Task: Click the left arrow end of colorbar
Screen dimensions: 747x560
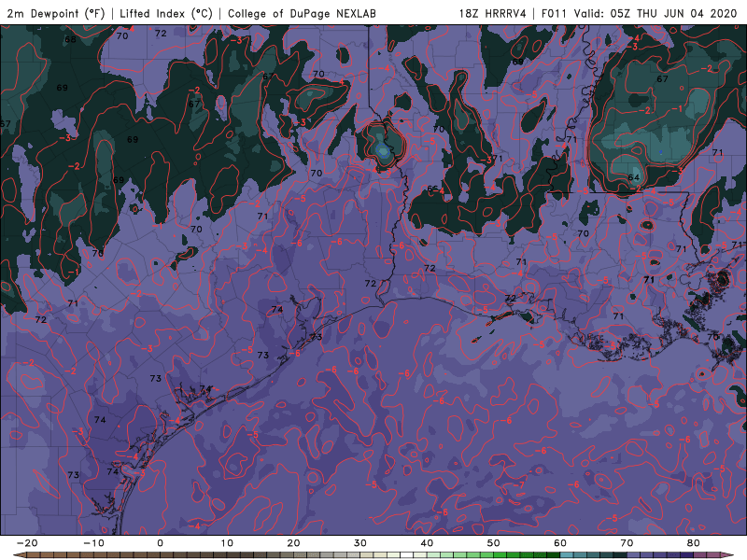Action: coord(19,555)
